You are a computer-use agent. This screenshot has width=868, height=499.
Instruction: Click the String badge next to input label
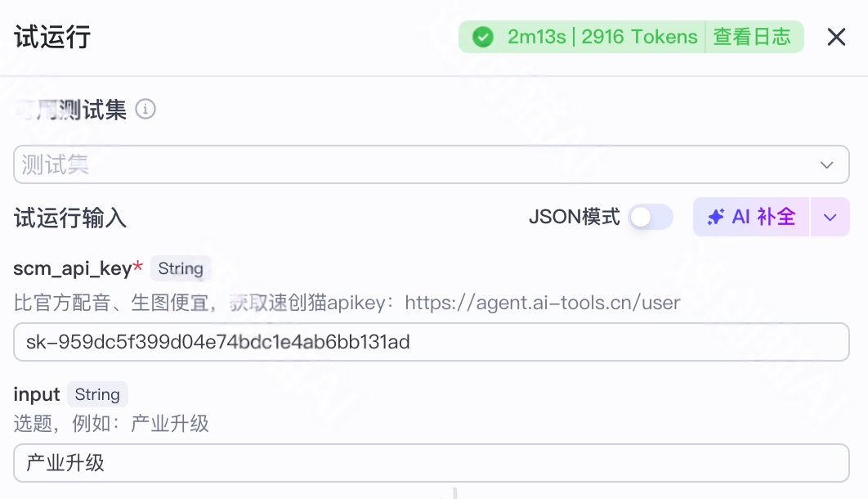(97, 394)
